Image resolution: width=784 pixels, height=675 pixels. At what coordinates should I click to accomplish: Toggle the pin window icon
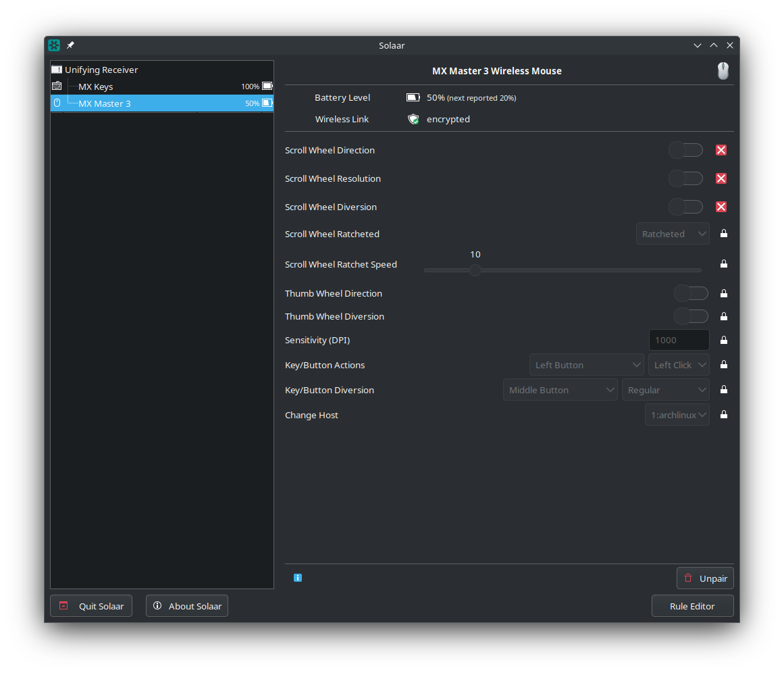point(70,45)
